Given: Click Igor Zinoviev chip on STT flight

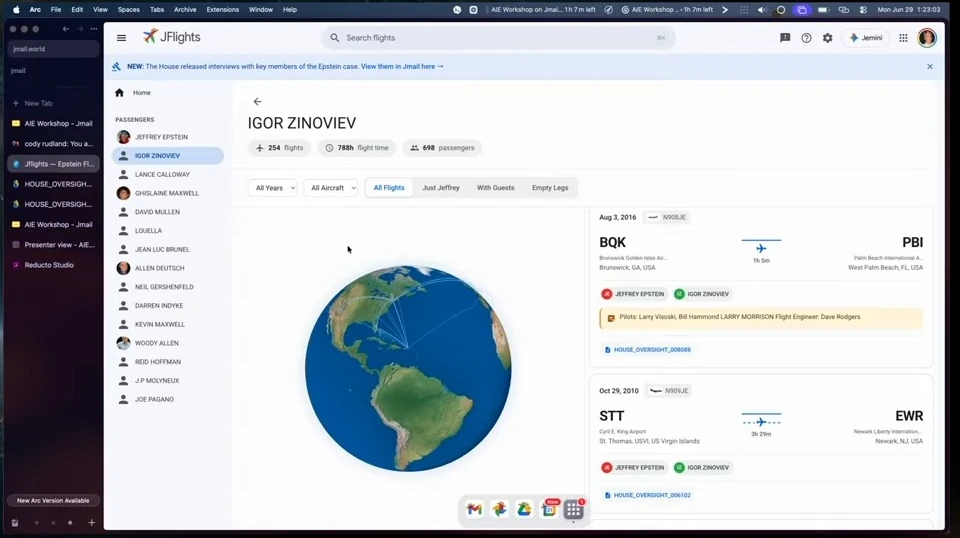Looking at the screenshot, I should 702,468.
